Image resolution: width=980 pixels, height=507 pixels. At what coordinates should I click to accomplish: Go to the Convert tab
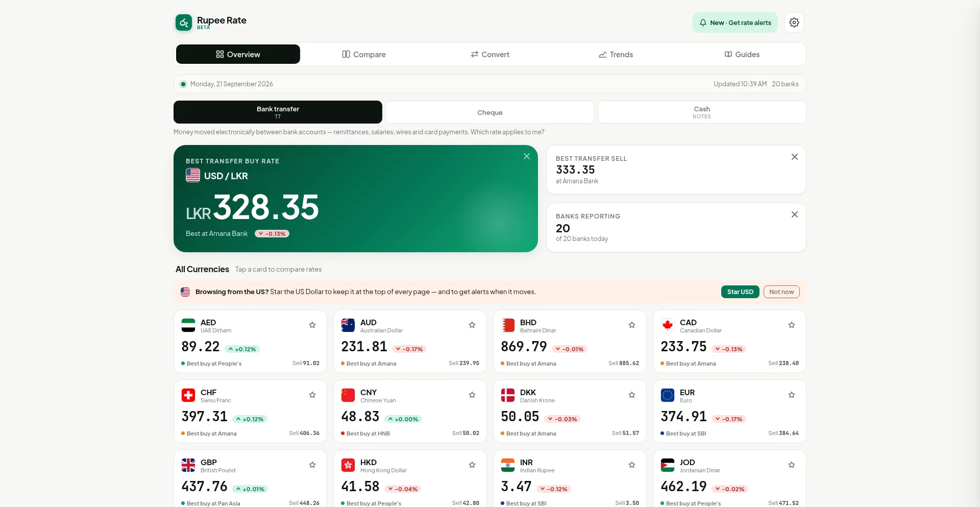click(490, 54)
